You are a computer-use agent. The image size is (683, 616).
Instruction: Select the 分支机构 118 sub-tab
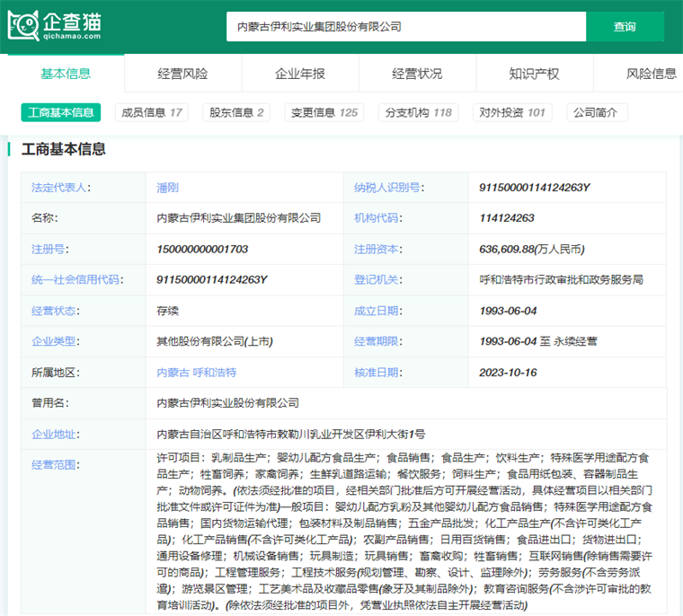coord(418,112)
